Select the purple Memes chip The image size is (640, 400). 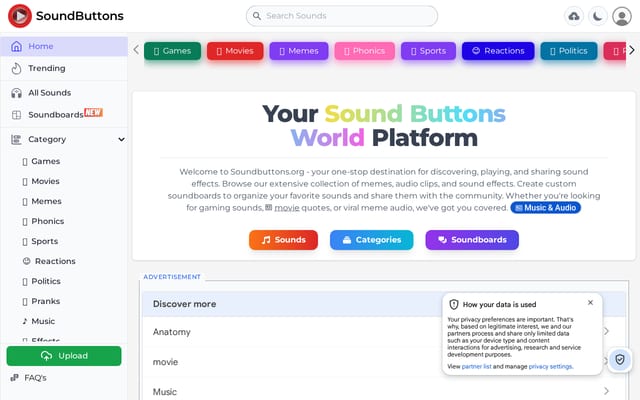click(299, 51)
